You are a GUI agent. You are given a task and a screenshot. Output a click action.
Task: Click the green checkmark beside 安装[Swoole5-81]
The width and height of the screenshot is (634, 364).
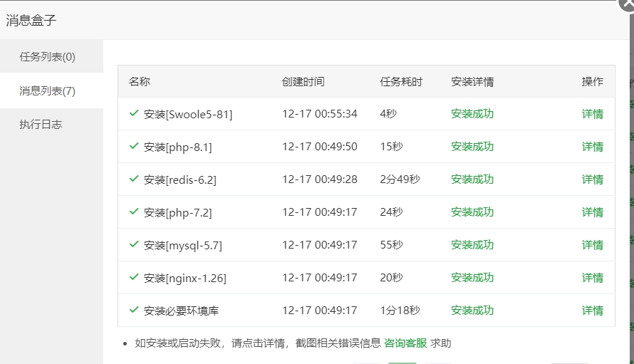pos(134,113)
